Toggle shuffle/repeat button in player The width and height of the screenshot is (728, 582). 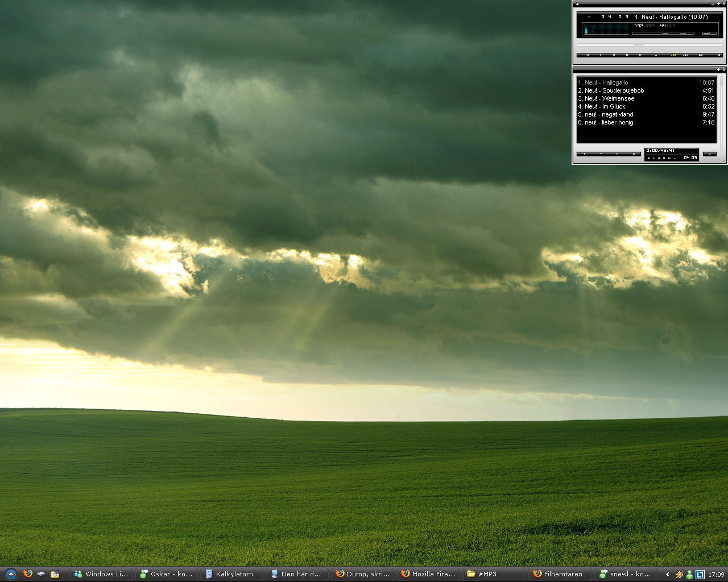701,55
